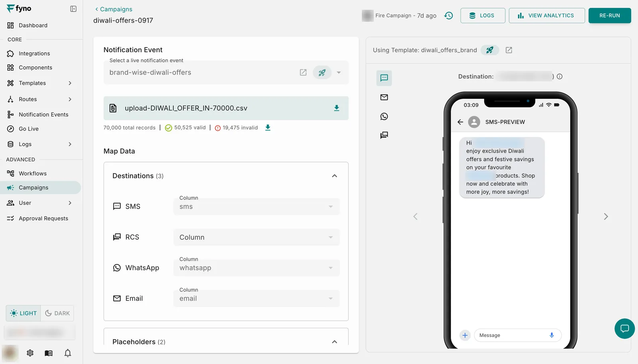
Task: Collapse the Placeholders section
Action: 335,342
